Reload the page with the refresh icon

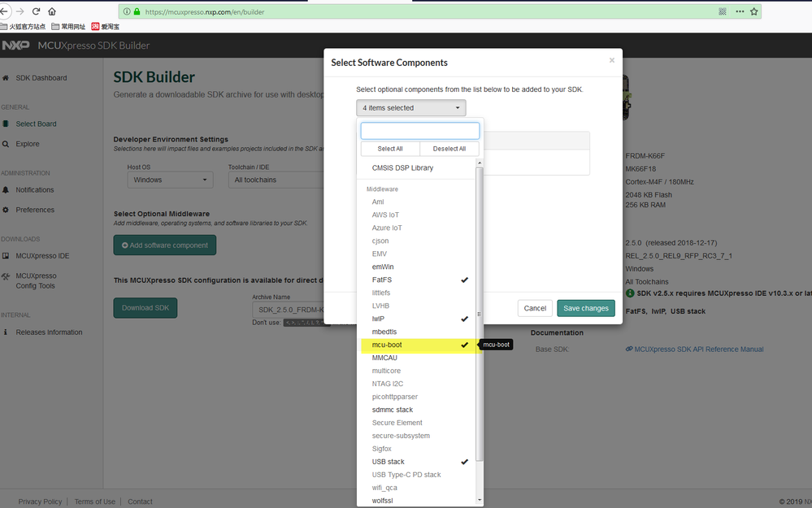tap(37, 11)
